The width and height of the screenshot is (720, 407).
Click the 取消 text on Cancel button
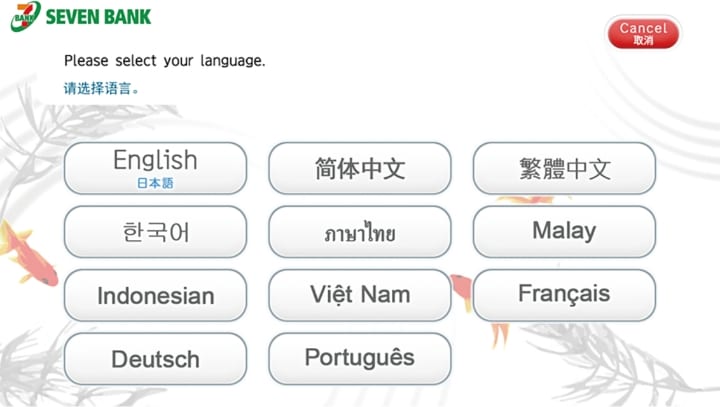[643, 40]
